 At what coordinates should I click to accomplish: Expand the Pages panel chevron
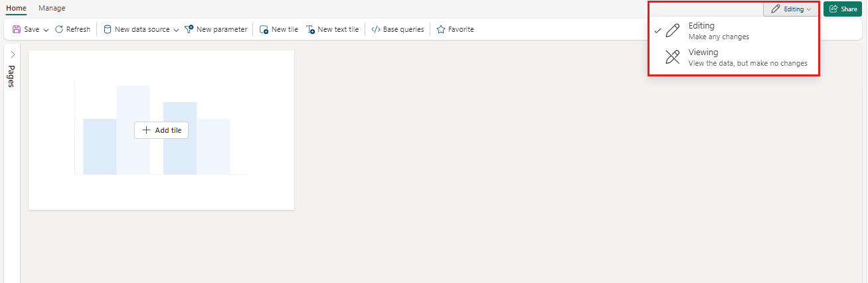point(13,54)
